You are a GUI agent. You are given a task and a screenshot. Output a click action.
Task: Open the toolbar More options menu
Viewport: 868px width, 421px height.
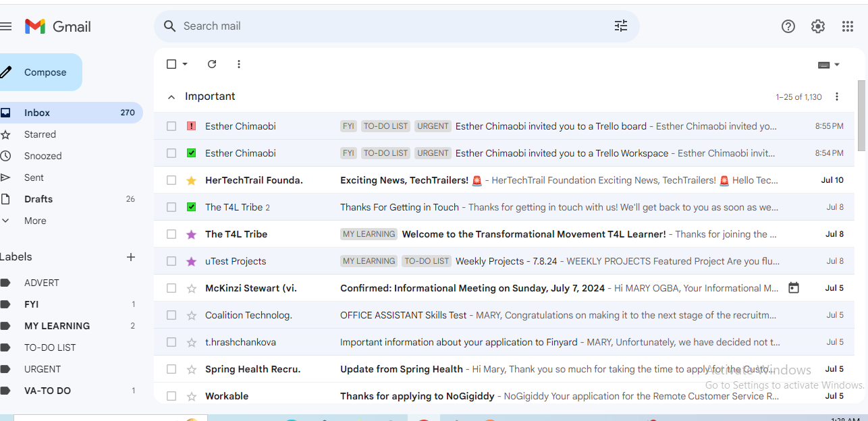click(239, 64)
